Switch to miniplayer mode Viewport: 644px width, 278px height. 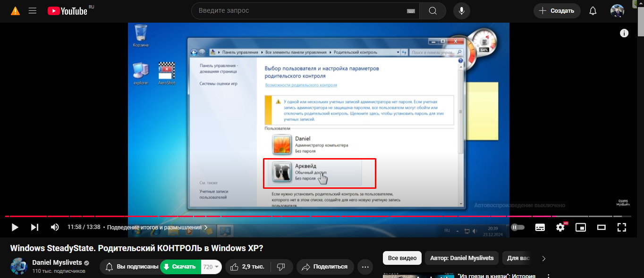(x=581, y=227)
